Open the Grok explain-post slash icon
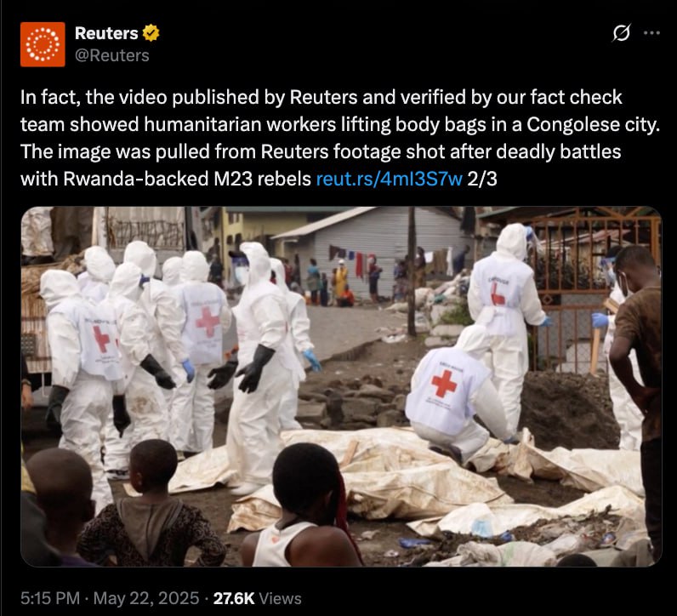The image size is (677, 616). coord(622,33)
